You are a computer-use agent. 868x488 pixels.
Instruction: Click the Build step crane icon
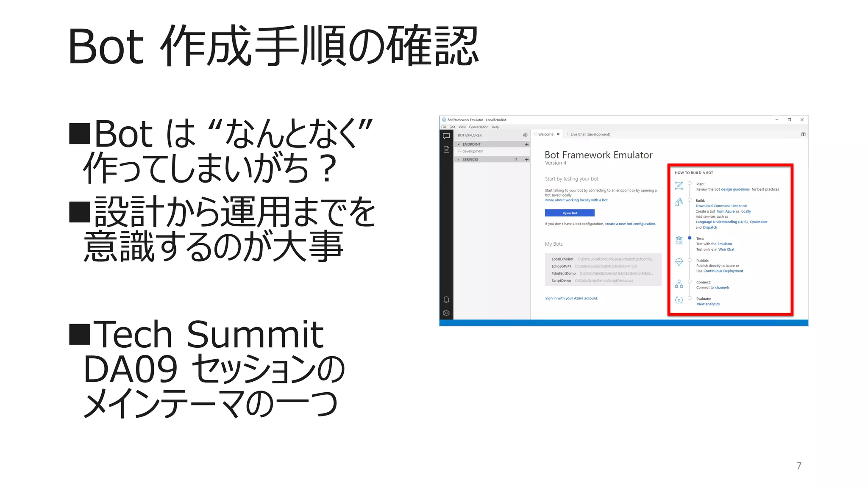679,202
